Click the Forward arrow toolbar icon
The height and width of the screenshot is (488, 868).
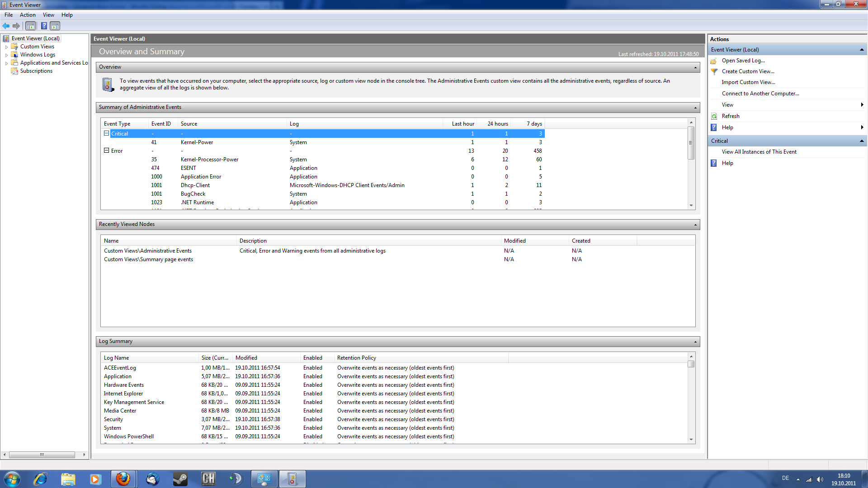click(x=16, y=26)
